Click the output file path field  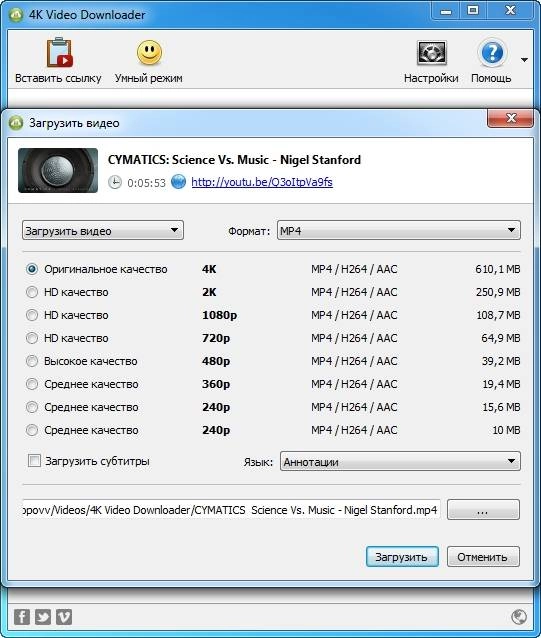[231, 510]
